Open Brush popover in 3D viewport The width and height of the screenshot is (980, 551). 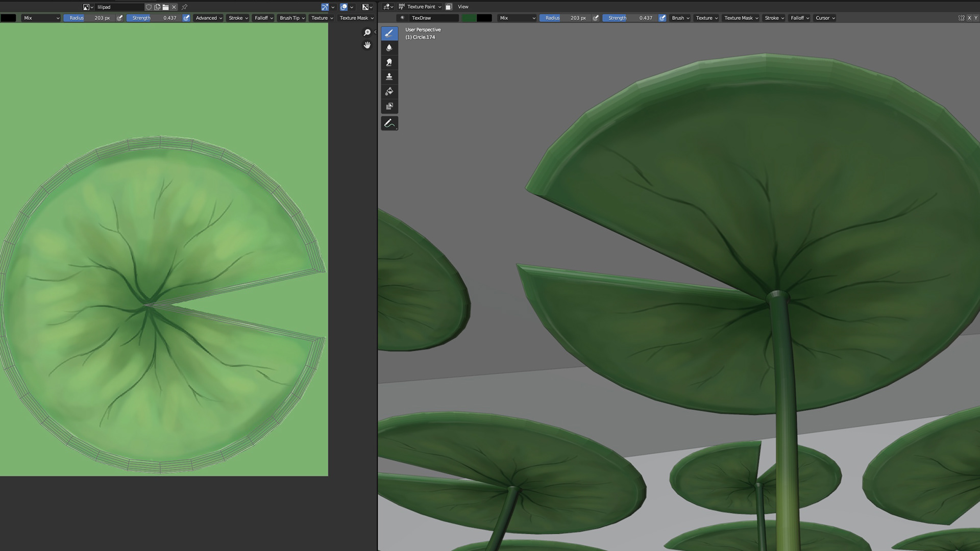[680, 18]
